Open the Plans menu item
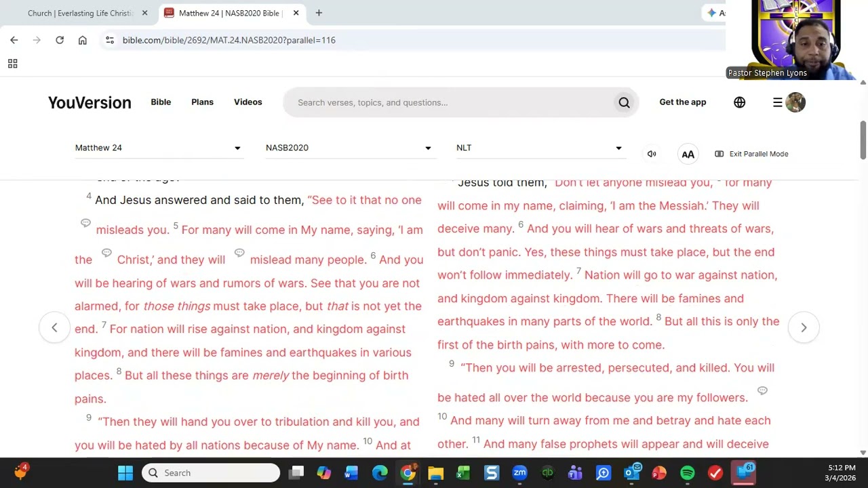Screen dimensions: 868x488 [202, 102]
